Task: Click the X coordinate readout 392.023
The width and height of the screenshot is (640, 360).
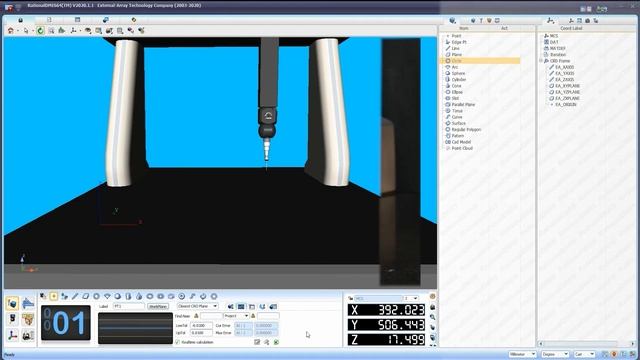Action: click(386, 310)
